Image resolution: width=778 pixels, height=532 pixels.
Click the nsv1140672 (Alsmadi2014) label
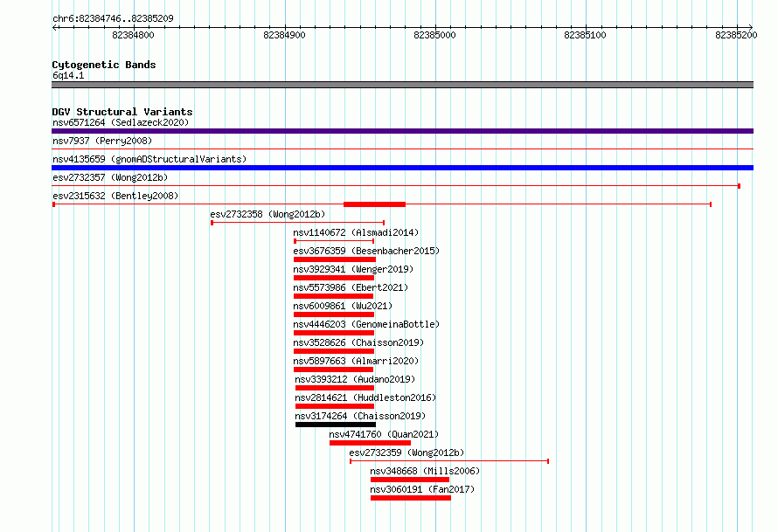coord(356,232)
